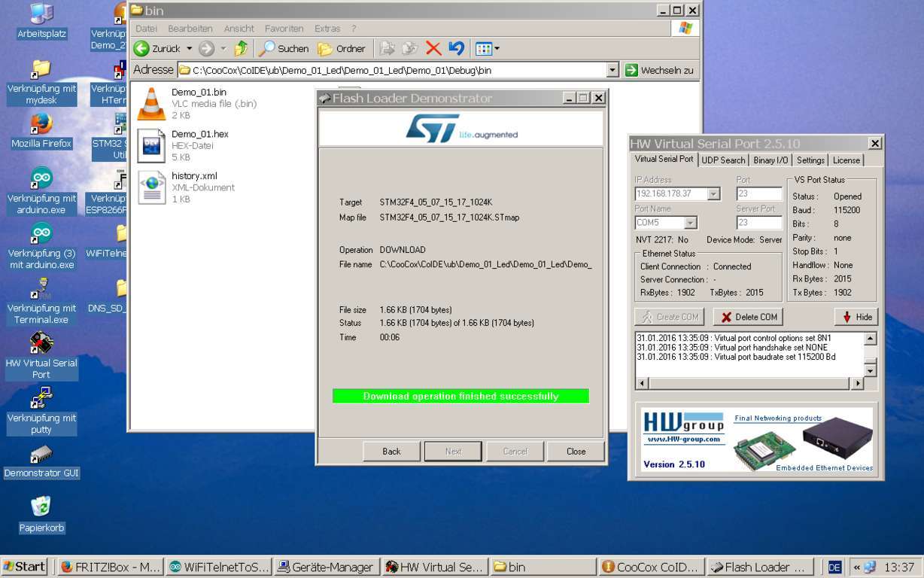924x578 pixels.
Task: Open the Demonstrator GUI desktop icon
Action: coord(41,454)
